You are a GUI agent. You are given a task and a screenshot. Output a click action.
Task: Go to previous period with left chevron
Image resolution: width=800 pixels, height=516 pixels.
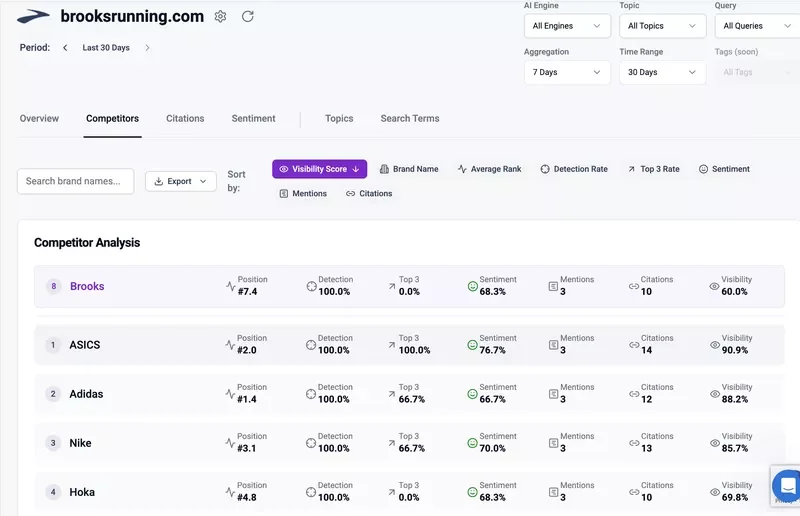(65, 48)
